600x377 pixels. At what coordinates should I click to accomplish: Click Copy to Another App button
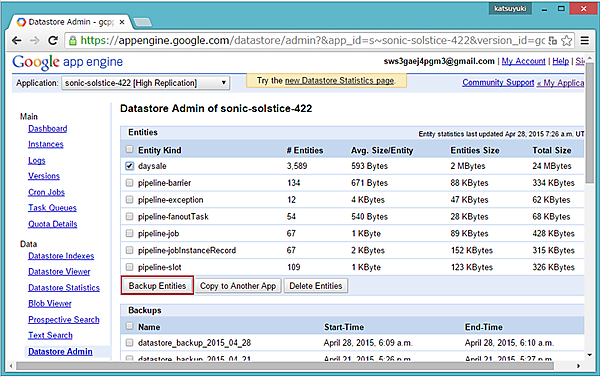click(238, 286)
